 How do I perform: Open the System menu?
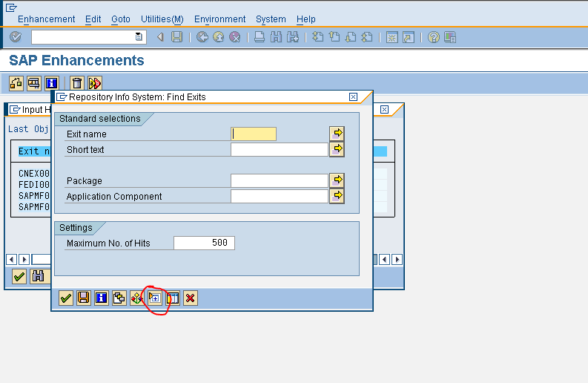(271, 19)
